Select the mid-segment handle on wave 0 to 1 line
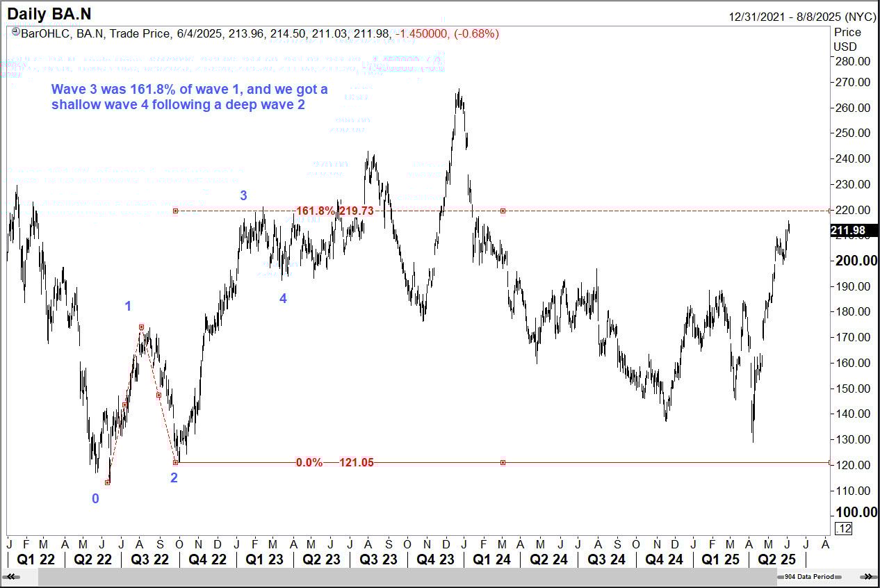 (124, 405)
